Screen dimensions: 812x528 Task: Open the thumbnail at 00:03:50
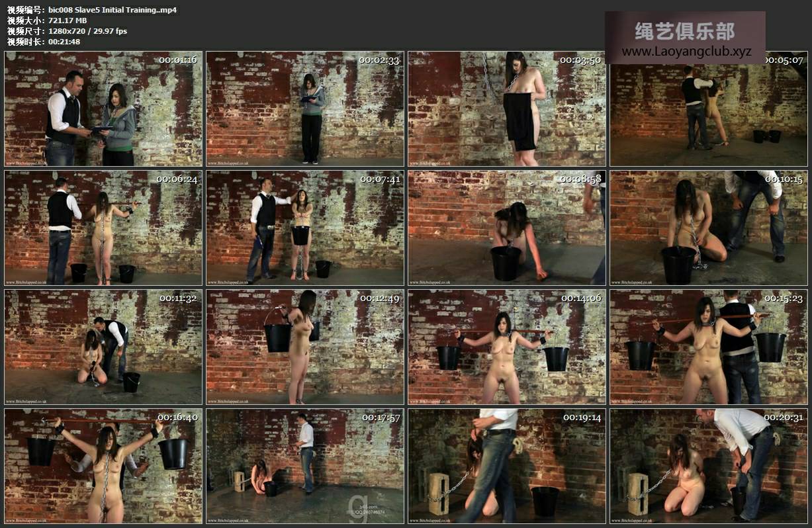(x=507, y=109)
